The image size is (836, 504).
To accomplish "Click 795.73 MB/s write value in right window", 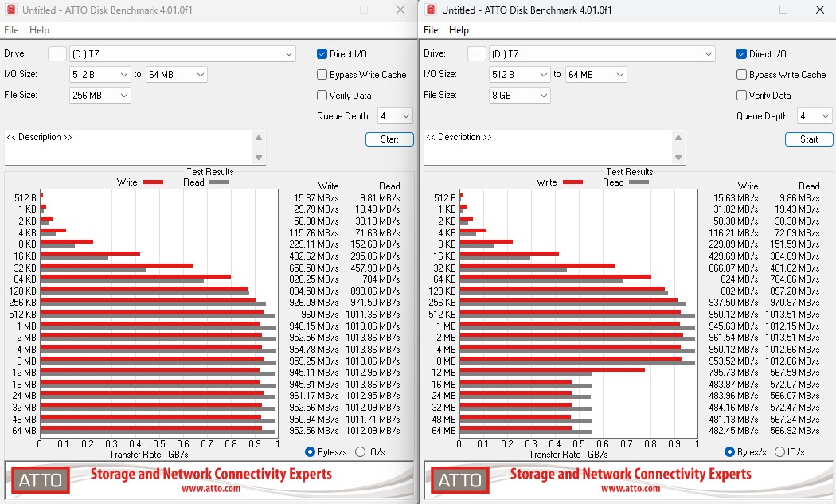I will [x=733, y=373].
